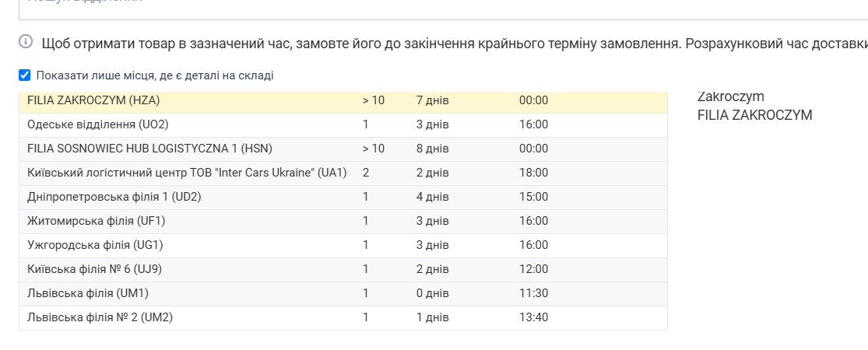The image size is (868, 350).
Task: Click the info icon beside the delivery notice
Action: (26, 42)
